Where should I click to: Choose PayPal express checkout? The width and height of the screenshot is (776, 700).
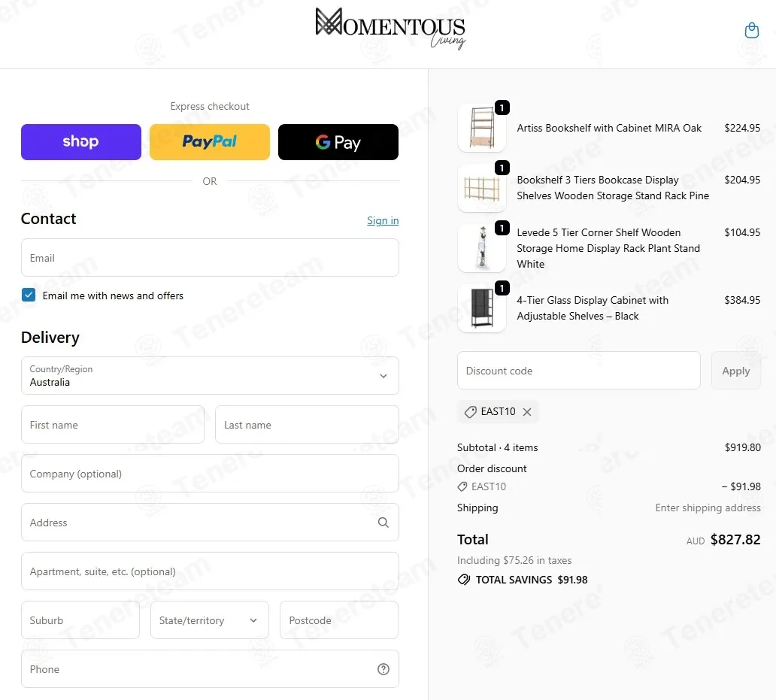210,142
